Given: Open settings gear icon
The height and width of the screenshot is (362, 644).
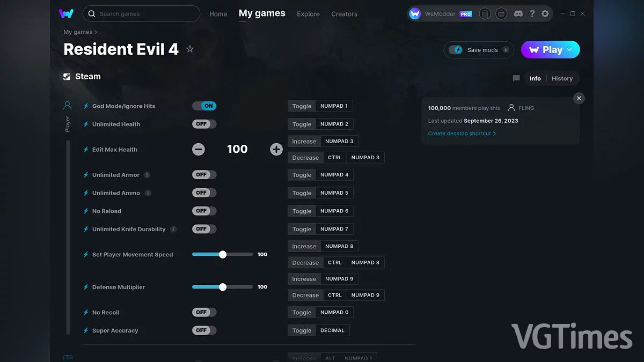Looking at the screenshot, I should pos(545,13).
